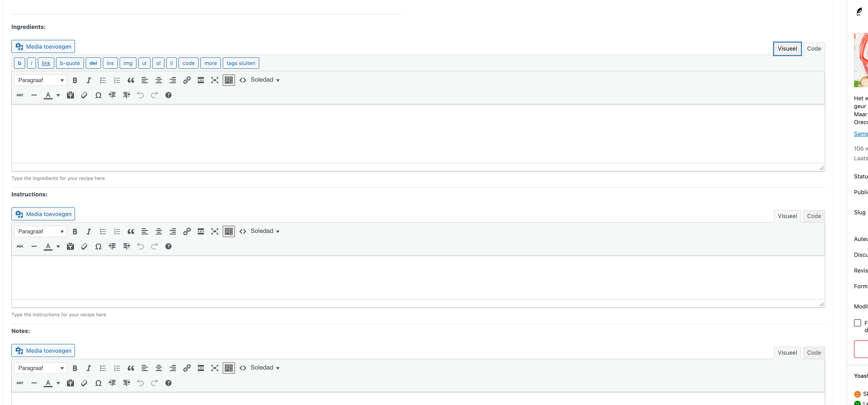Insert link using Ingredients toolbar chain icon
This screenshot has width=868, height=405.
(187, 80)
